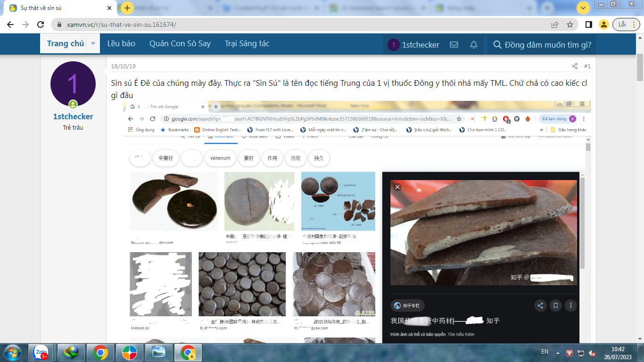Click the #1 post number link

point(587,66)
